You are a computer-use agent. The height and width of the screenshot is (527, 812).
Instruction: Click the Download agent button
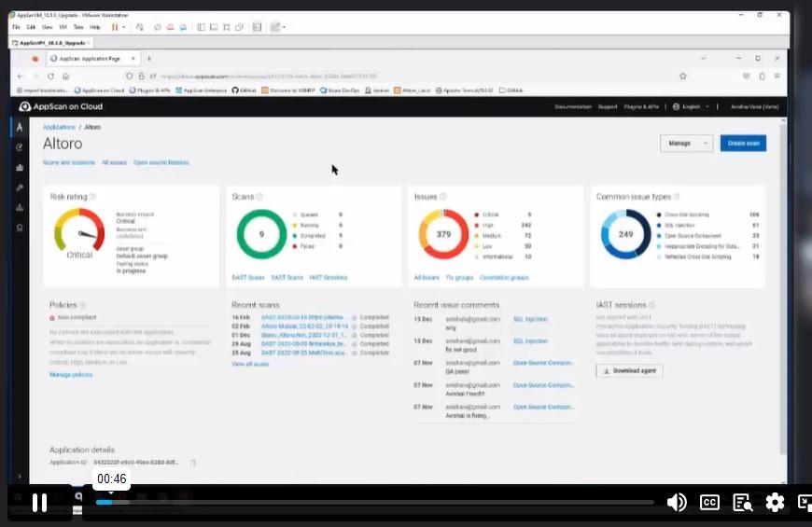[630, 370]
